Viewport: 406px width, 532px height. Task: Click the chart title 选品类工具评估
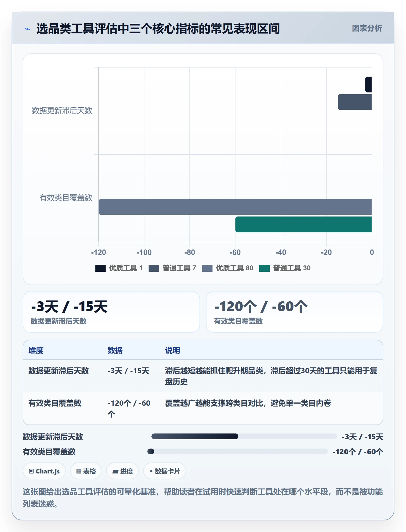(x=158, y=28)
